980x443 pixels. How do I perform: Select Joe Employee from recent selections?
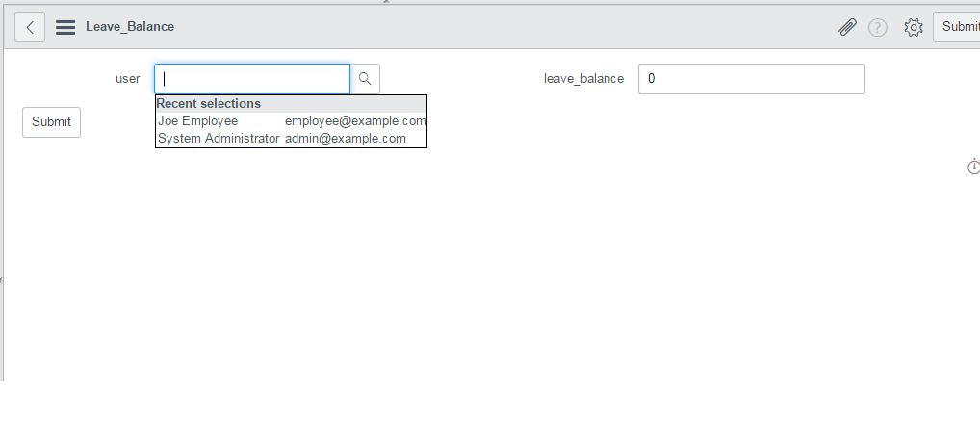pos(292,120)
